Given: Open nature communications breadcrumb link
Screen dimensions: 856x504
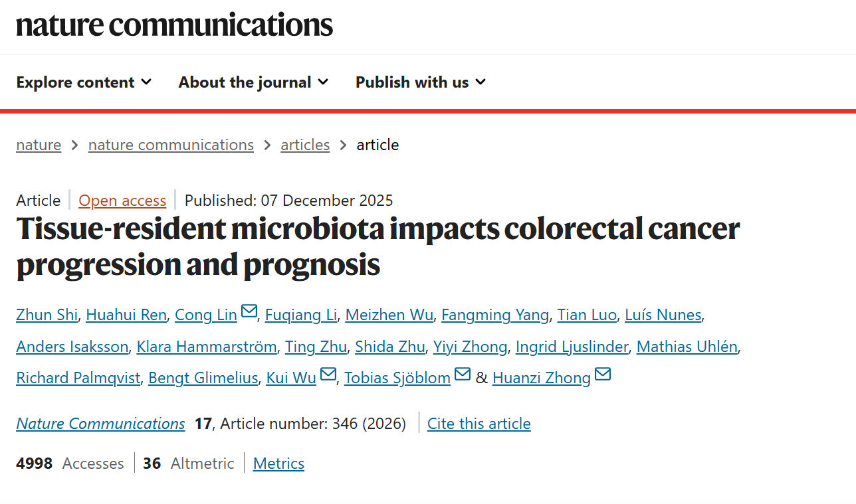Looking at the screenshot, I should [x=171, y=145].
